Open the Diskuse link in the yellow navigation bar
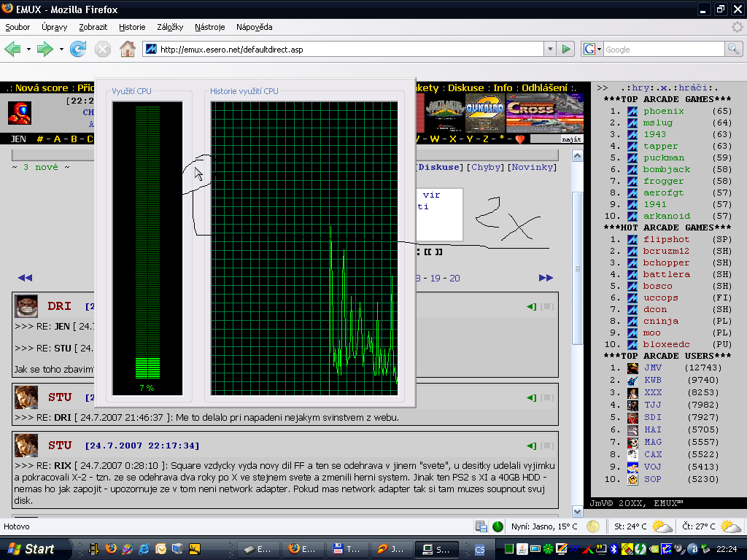Screen dimensions: 747x560 click(465, 88)
